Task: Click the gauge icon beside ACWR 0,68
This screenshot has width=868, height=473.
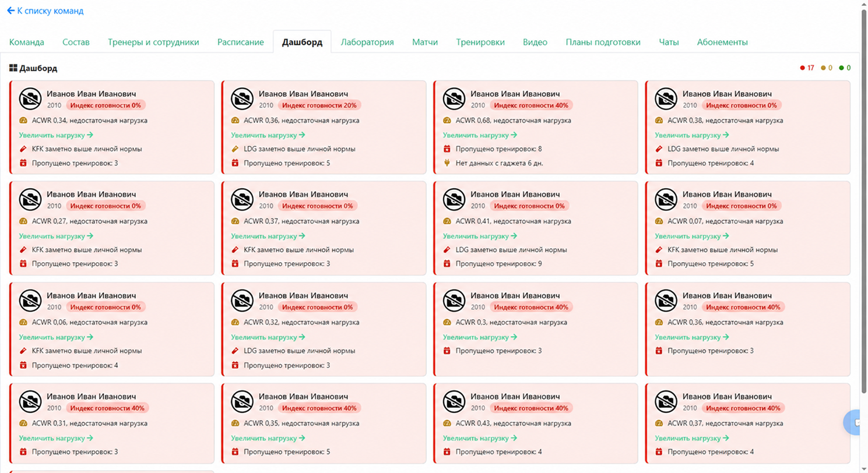Action: click(447, 121)
